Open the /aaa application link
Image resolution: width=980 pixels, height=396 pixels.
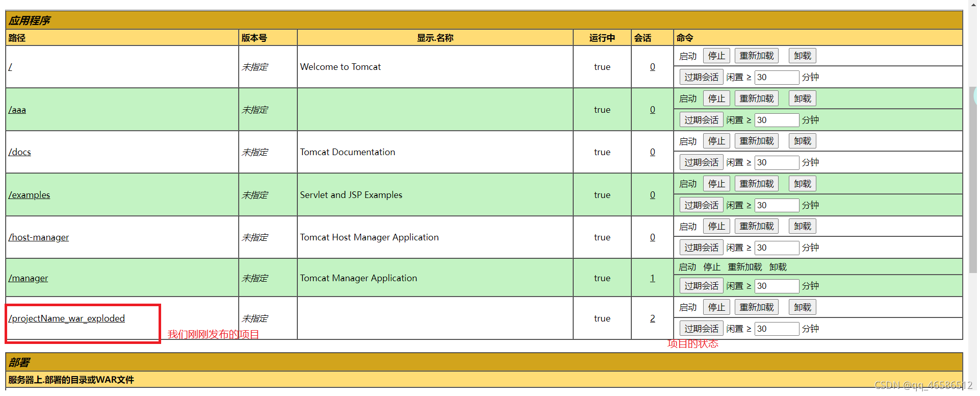tap(17, 110)
